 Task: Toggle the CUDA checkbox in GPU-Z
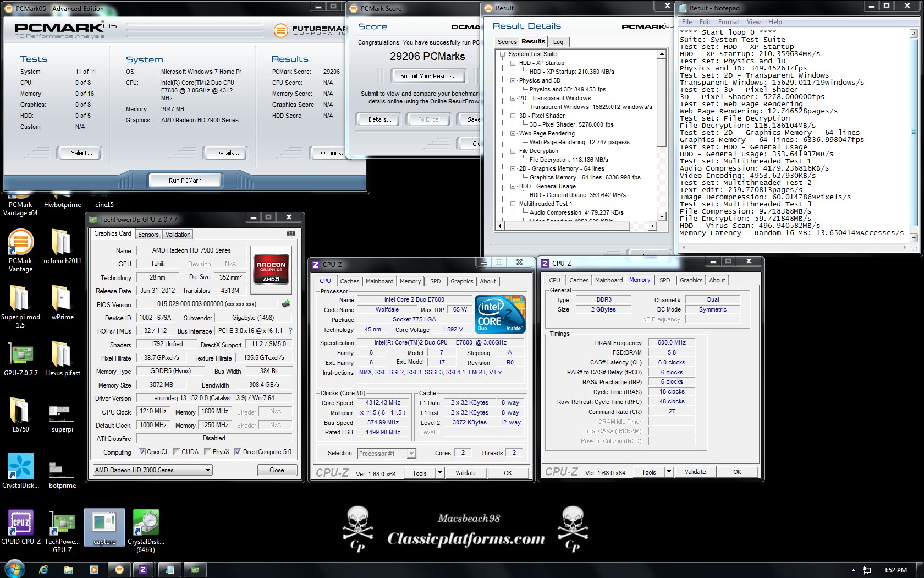(177, 452)
